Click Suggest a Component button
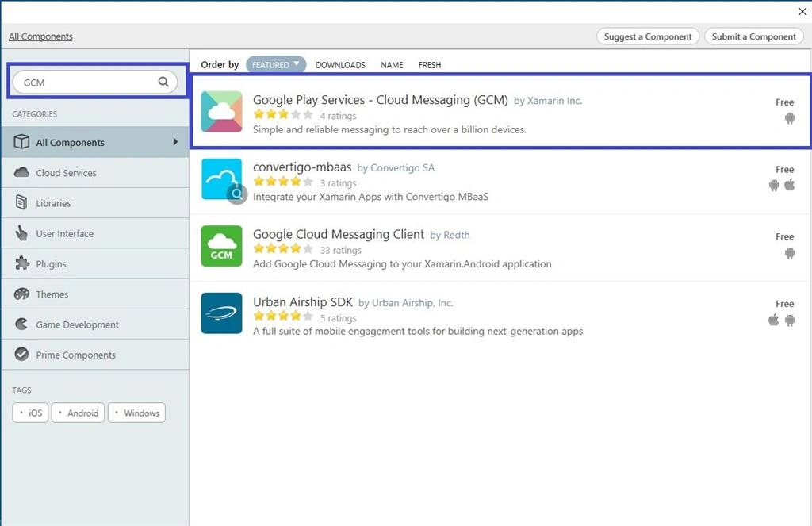The image size is (812, 526). pyautogui.click(x=648, y=36)
